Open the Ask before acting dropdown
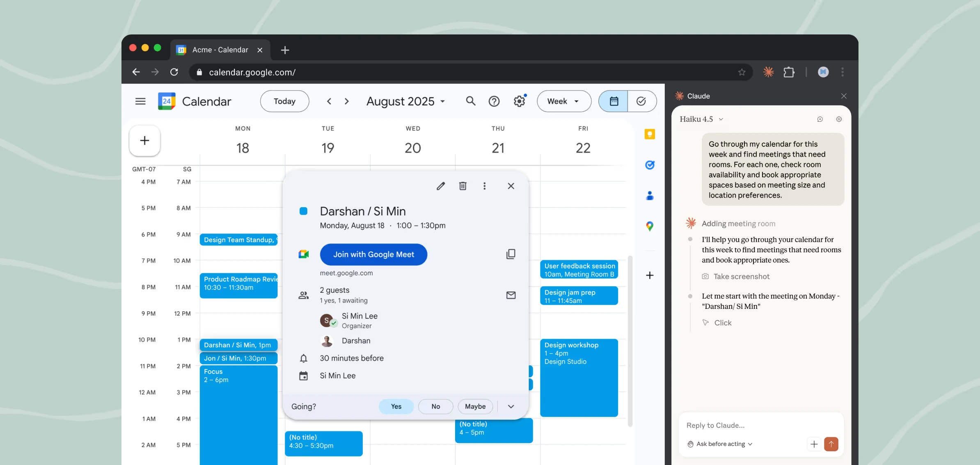 pos(719,444)
